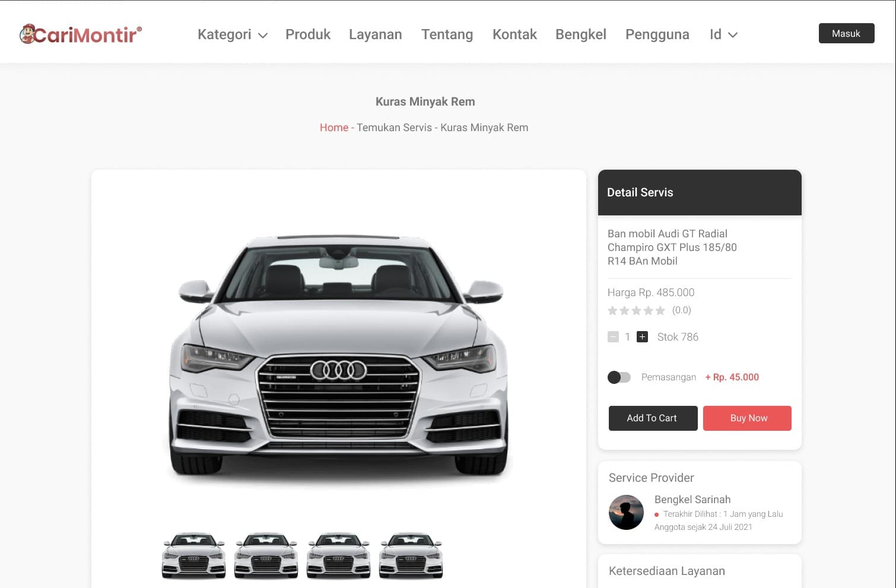Navigate to the Kontak page
Image resolution: width=896 pixels, height=588 pixels.
point(514,34)
